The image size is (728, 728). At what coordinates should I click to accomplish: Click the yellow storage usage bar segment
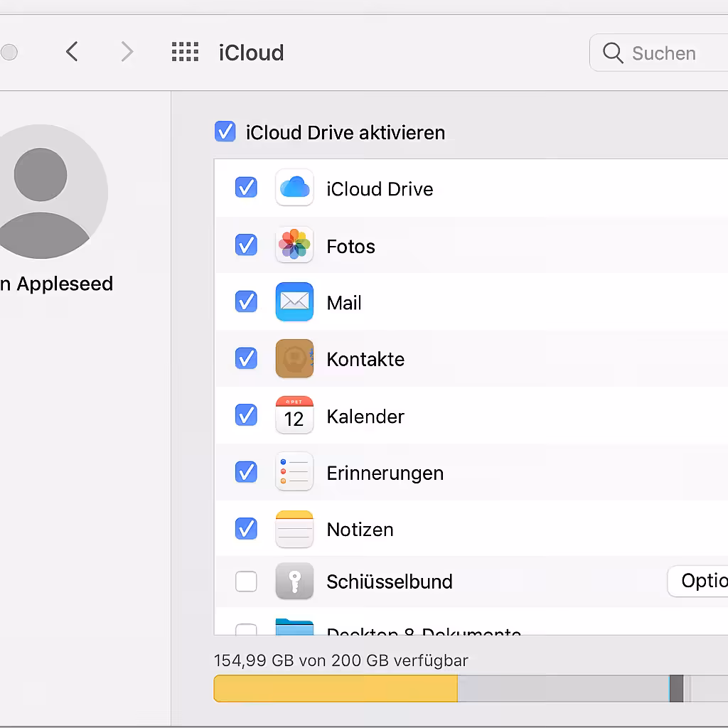[336, 688]
